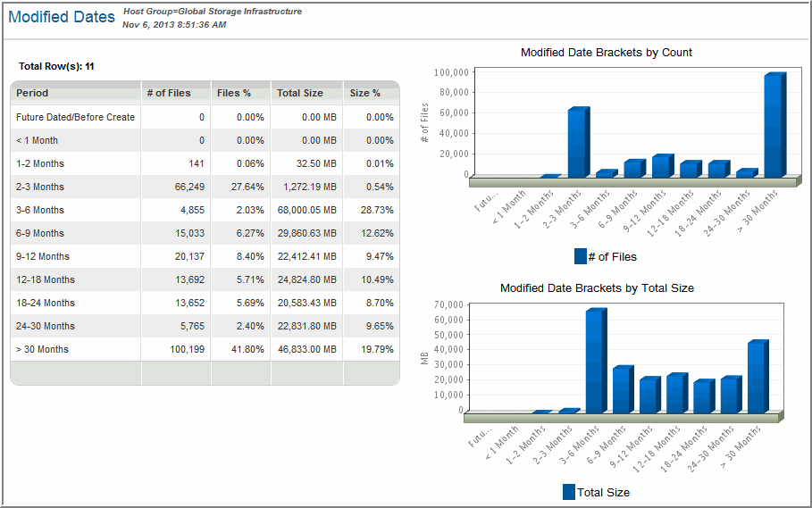Screen dimensions: 812x508
Task: Click the Total Size column header
Action: coord(300,93)
